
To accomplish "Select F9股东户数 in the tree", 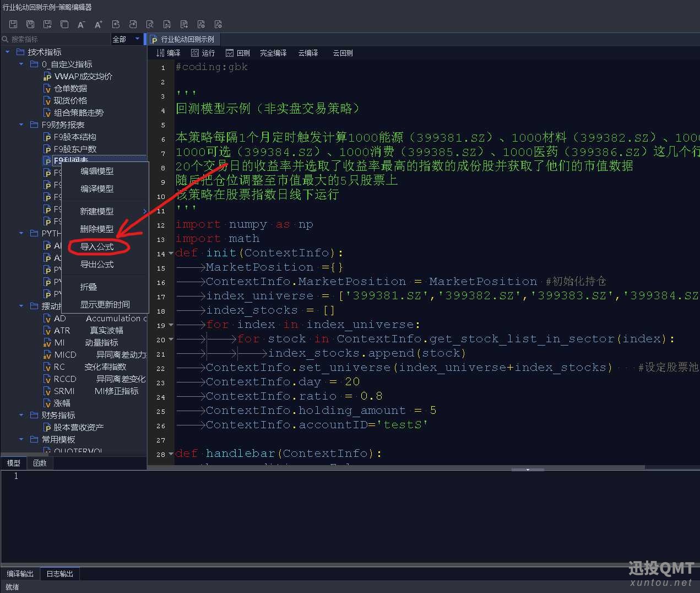I will (x=75, y=149).
